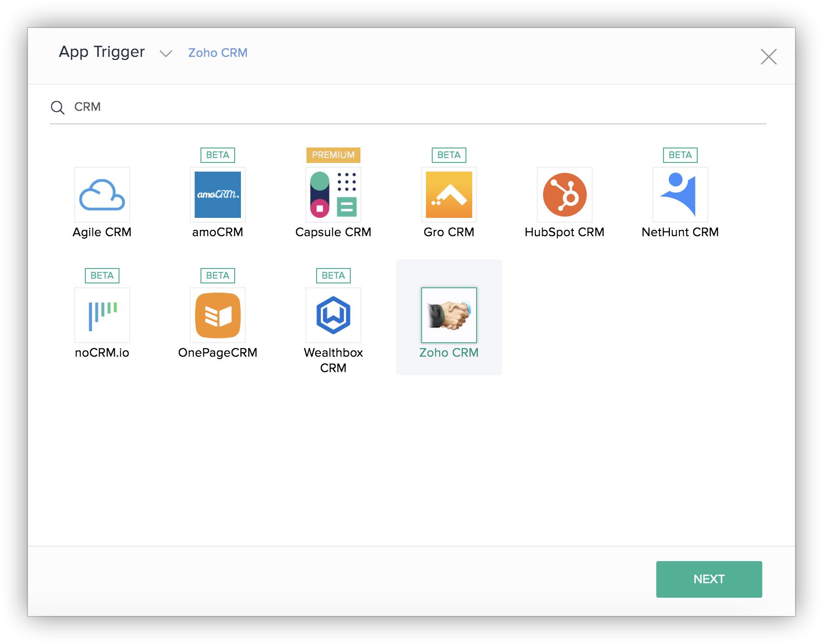The width and height of the screenshot is (823, 644).
Task: Pick the noCRM.io app icon
Action: click(x=102, y=315)
